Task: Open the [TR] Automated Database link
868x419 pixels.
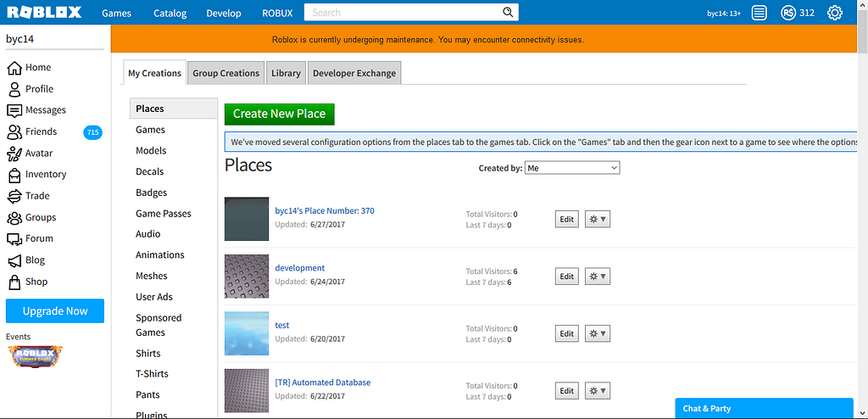Action: 323,383
